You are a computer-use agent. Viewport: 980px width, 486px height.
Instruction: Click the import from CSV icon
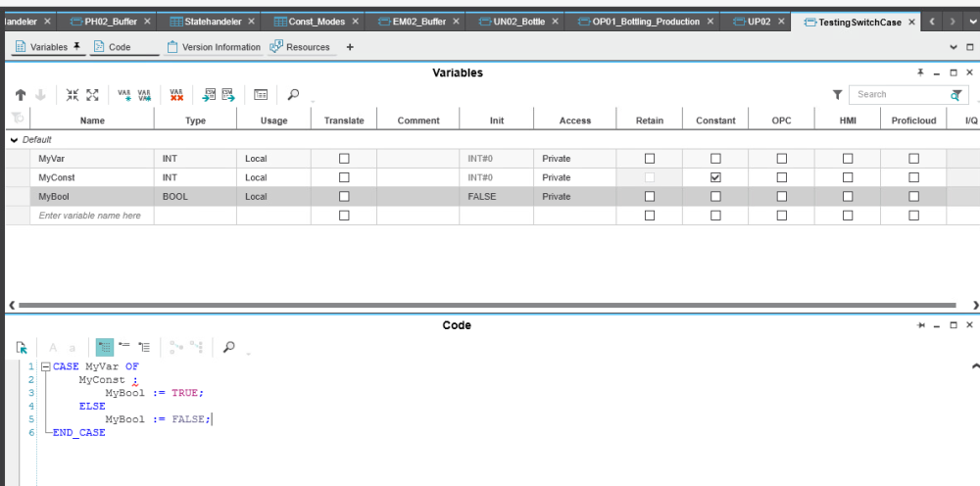(209, 95)
